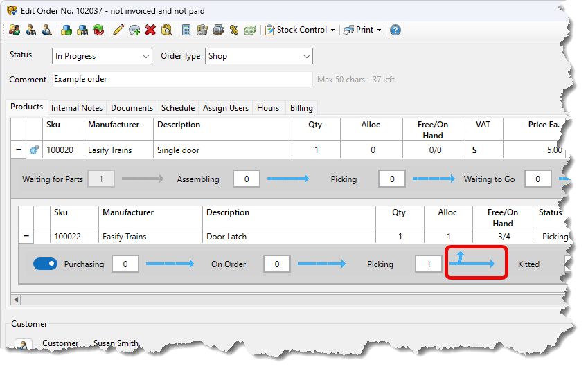
Task: Open the Order Type dropdown showing Shop
Action: (258, 56)
